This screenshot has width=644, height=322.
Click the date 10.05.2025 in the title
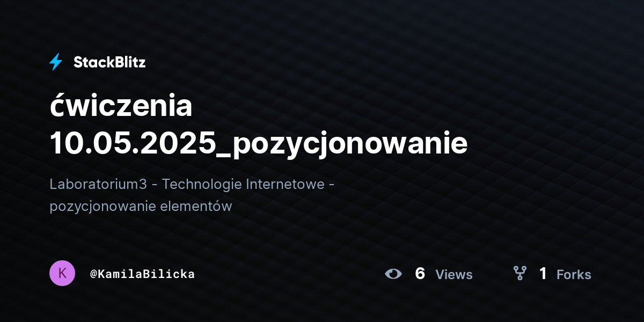point(131,144)
